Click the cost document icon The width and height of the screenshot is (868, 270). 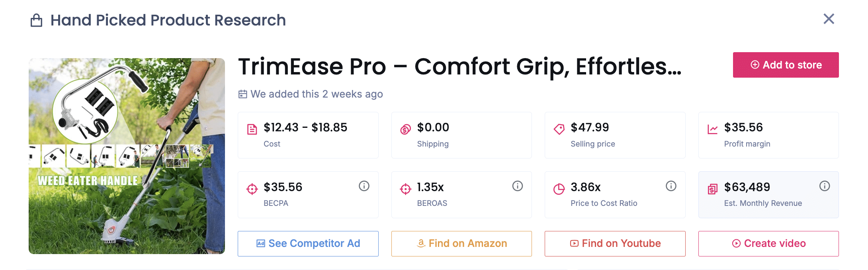251,128
